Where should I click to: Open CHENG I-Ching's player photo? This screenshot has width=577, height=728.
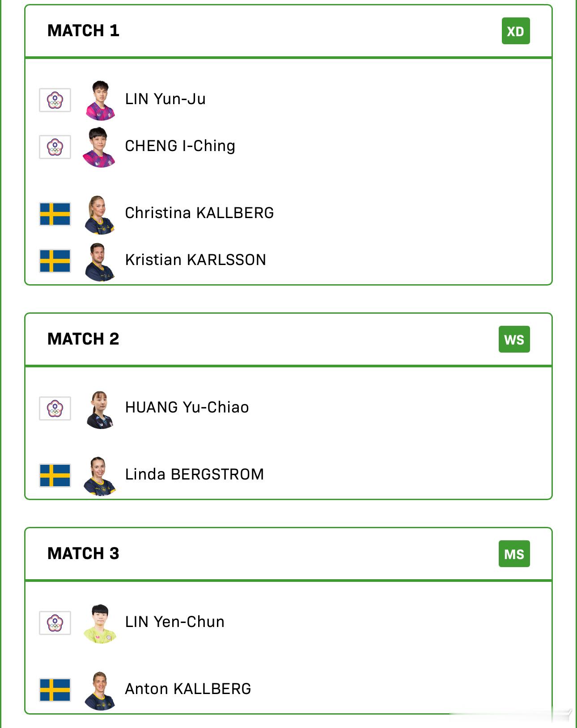click(100, 147)
